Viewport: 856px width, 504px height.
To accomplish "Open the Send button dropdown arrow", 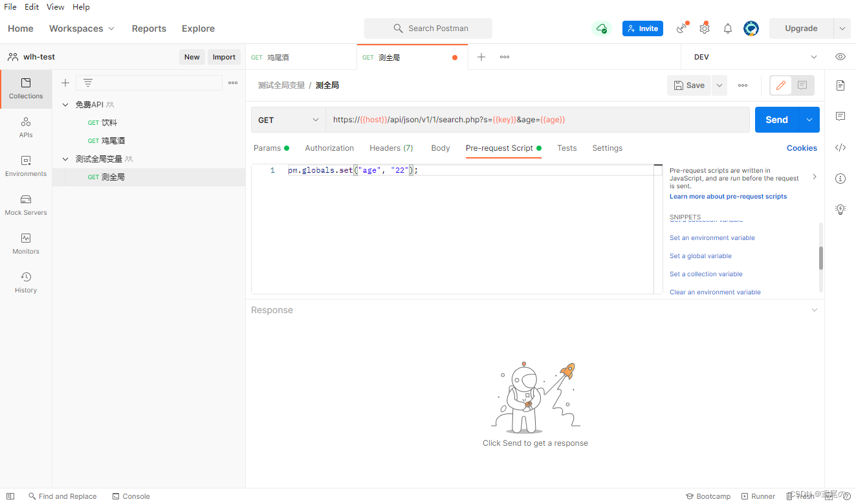I will click(x=809, y=120).
